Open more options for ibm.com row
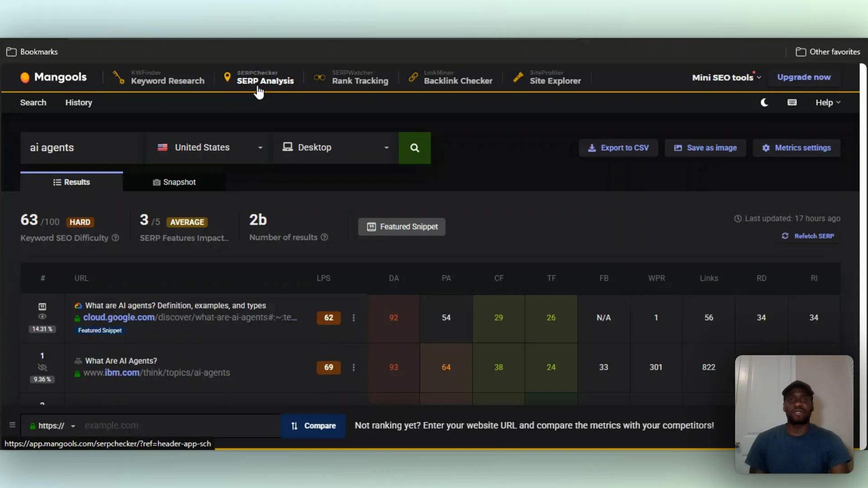868x488 pixels. pos(354,367)
